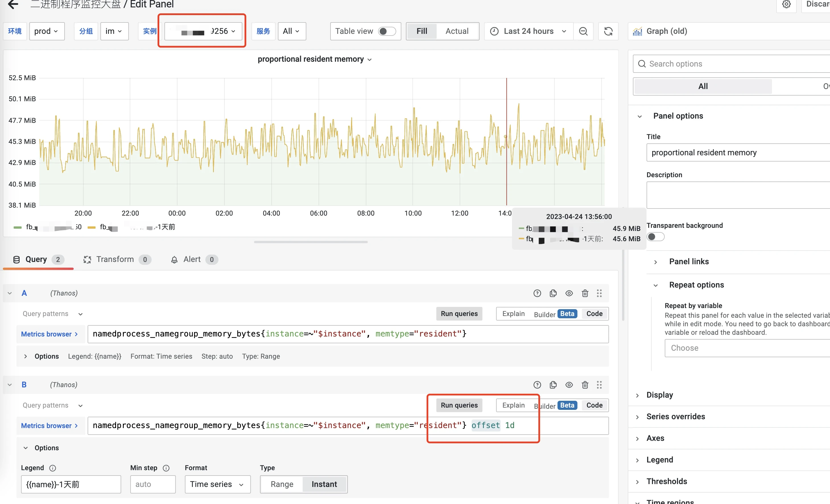Viewport: 830px width, 504px height.
Task: Open the Transform tab
Action: pos(117,259)
